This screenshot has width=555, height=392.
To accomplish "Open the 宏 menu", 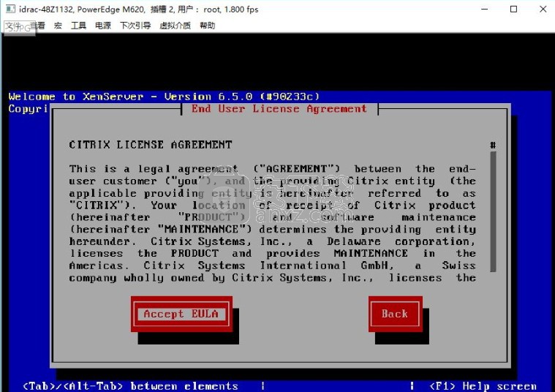I will 58,26.
